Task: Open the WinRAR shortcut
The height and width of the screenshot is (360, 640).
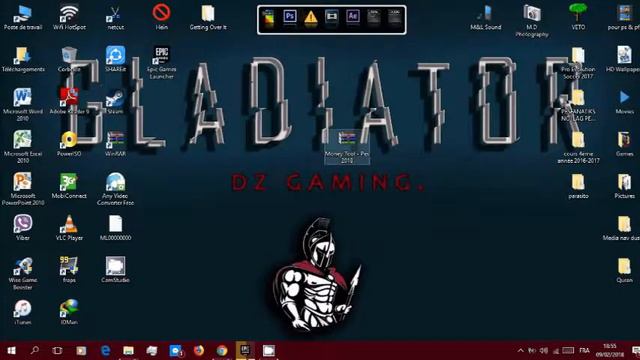Action: (116, 144)
